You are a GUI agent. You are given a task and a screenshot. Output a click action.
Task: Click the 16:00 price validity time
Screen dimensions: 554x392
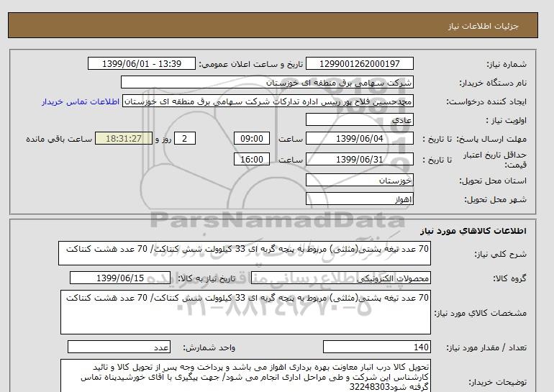point(253,160)
